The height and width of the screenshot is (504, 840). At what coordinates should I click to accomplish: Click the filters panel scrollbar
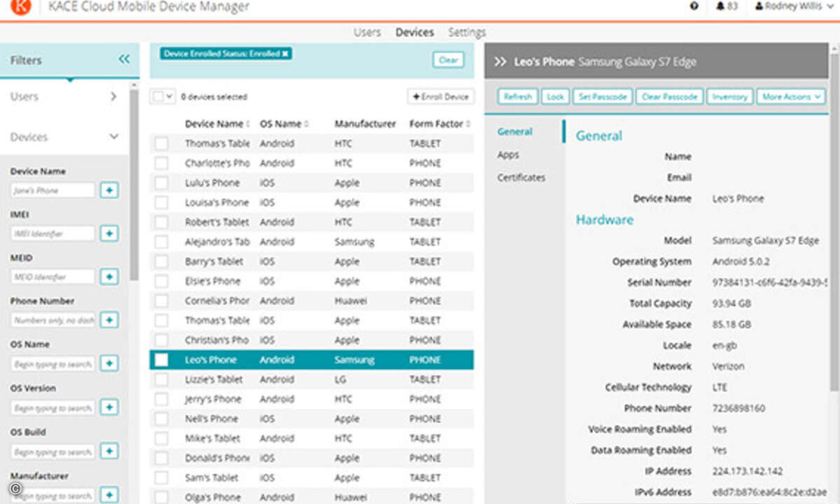point(134,185)
